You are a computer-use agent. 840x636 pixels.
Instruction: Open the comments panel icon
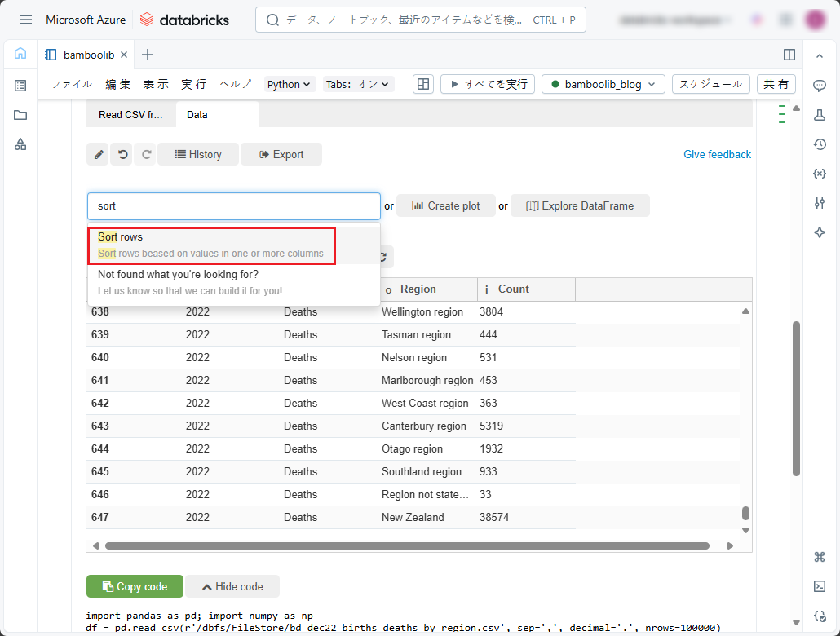pos(820,86)
